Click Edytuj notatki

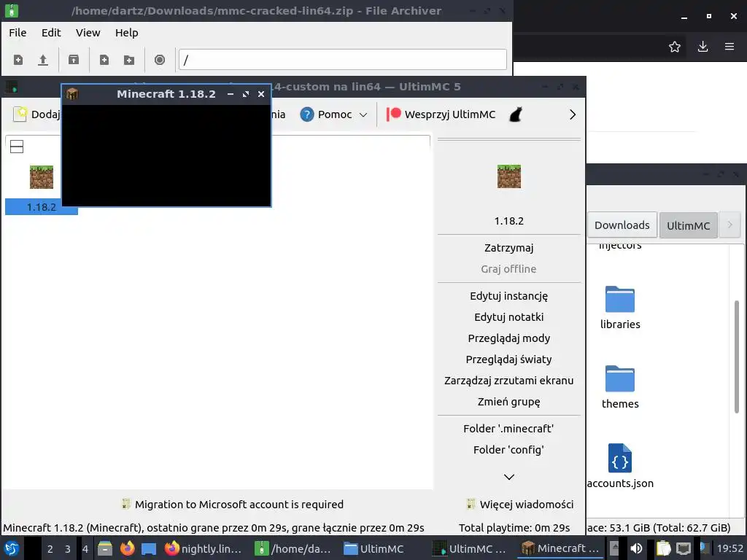click(508, 317)
